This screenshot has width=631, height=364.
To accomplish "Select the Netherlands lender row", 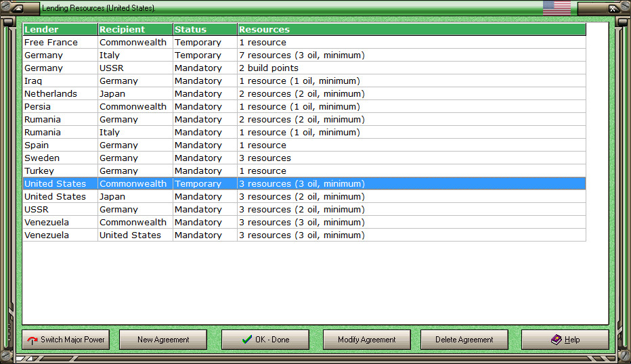I will tap(304, 94).
